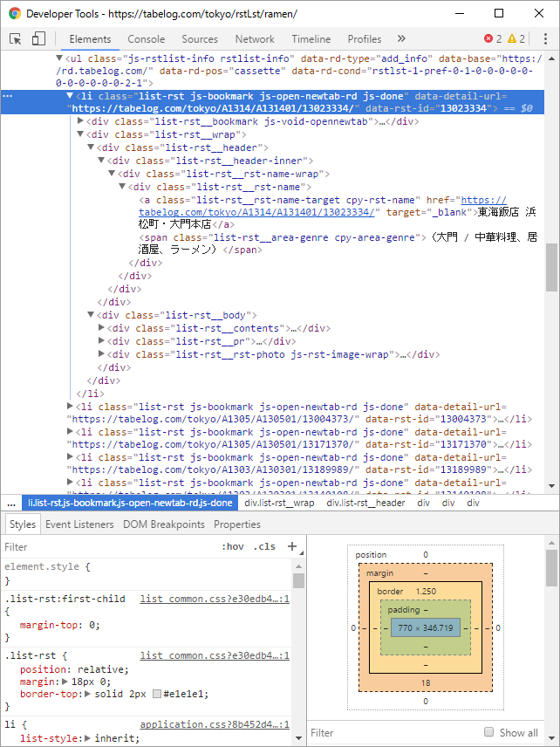This screenshot has width=560, height=747.
Task: Click the DOM tree vertical scrollbar thumb
Action: [551, 267]
